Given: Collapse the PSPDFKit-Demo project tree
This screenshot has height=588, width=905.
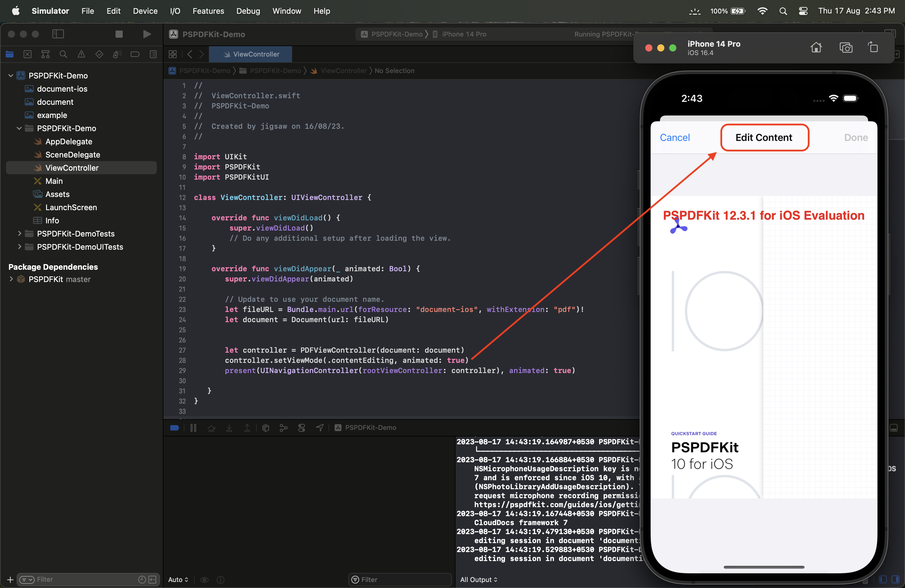Looking at the screenshot, I should (x=11, y=76).
